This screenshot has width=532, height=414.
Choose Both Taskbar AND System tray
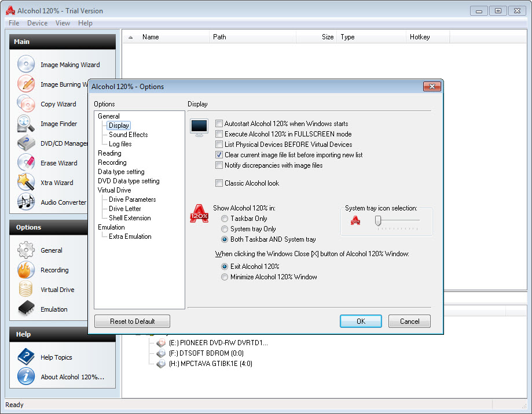tap(224, 239)
